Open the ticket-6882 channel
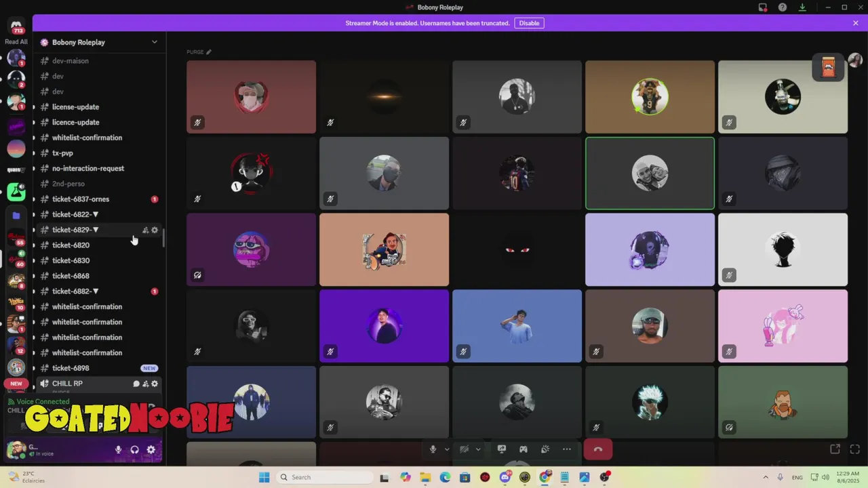The image size is (868, 488). [99, 291]
